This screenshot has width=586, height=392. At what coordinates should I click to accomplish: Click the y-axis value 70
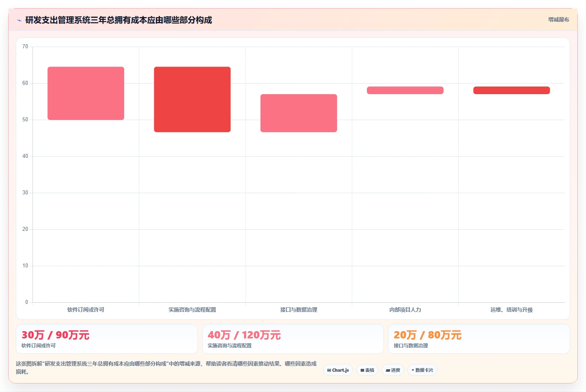point(25,47)
